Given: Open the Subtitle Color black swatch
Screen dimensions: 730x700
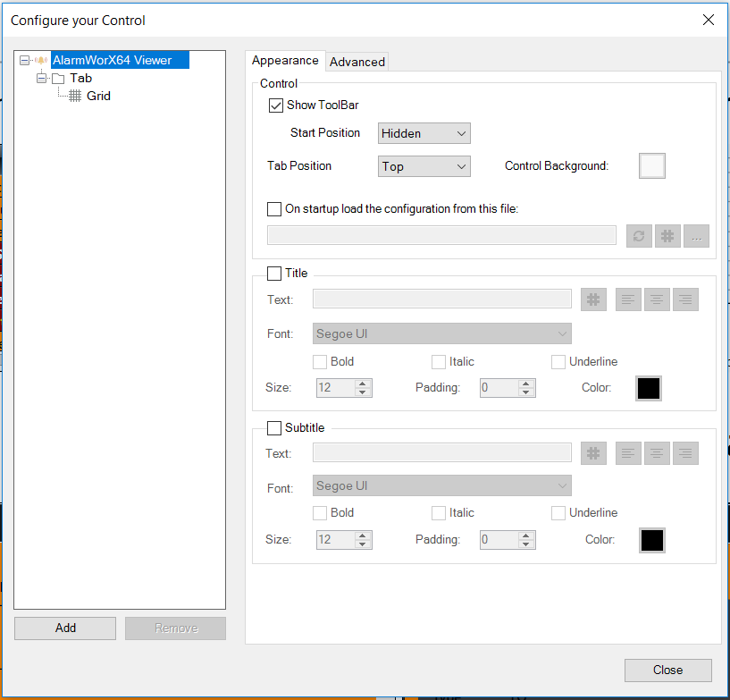Looking at the screenshot, I should pos(651,540).
